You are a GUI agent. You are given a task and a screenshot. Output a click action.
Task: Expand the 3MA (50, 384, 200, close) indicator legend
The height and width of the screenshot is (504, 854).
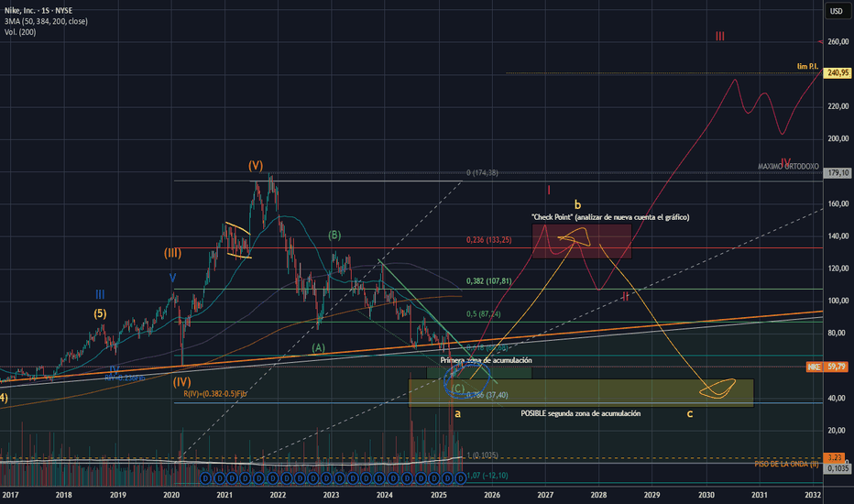pyautogui.click(x=46, y=21)
